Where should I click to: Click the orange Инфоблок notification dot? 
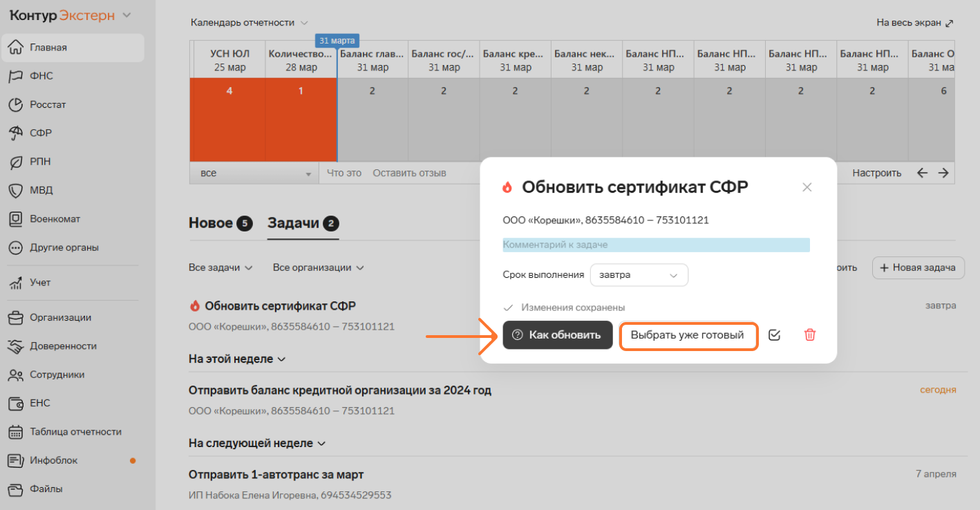[133, 460]
